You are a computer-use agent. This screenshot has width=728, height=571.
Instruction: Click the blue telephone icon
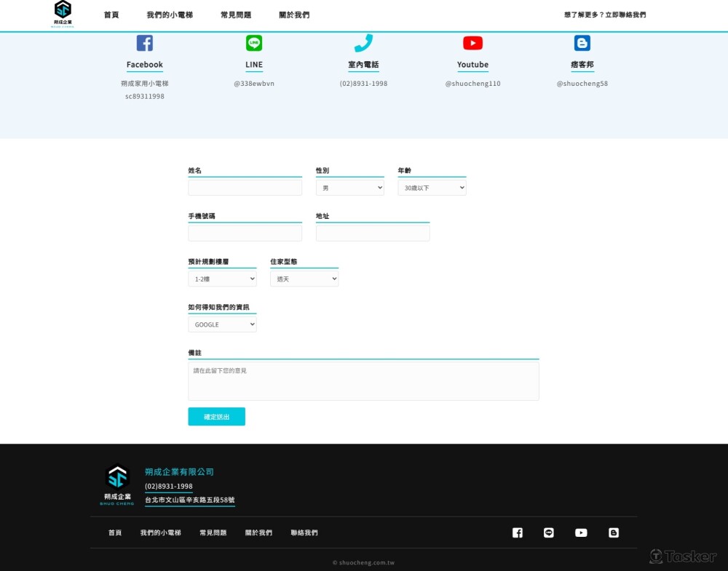pos(363,43)
